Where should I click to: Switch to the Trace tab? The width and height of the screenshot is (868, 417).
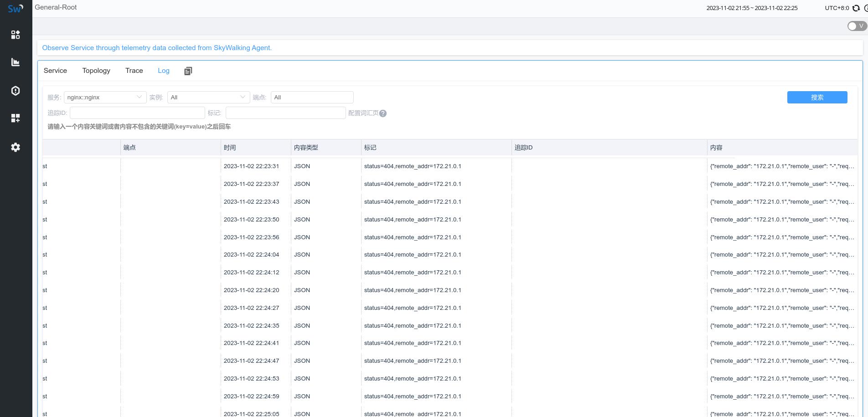[x=134, y=71]
